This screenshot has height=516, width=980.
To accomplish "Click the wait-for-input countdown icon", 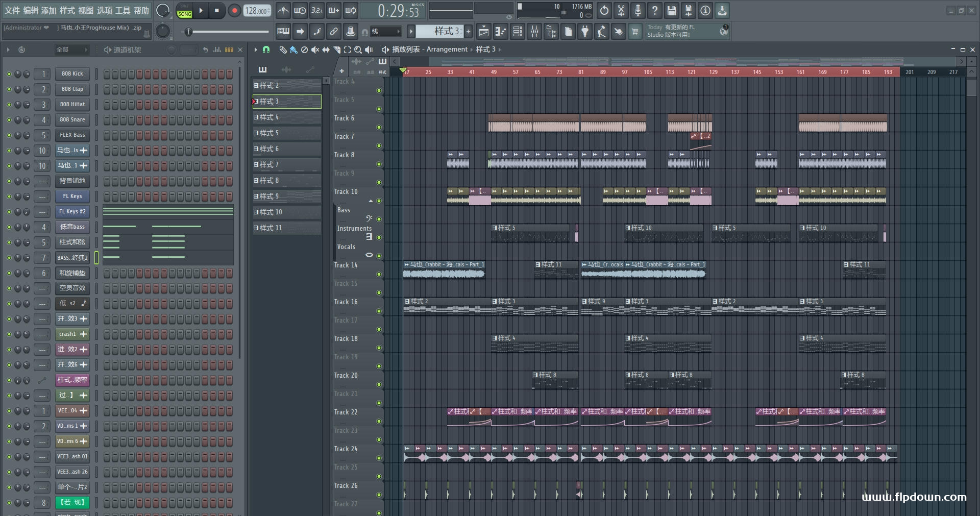I will coord(300,10).
